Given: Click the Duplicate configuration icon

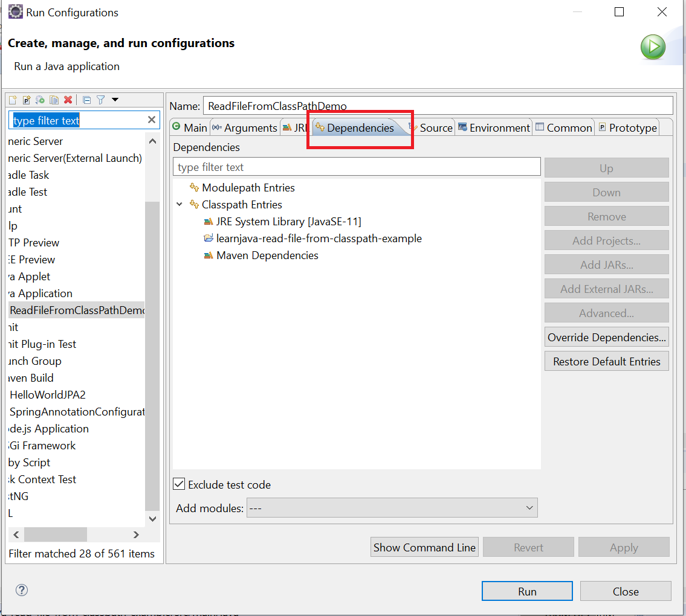Looking at the screenshot, I should (x=54, y=100).
